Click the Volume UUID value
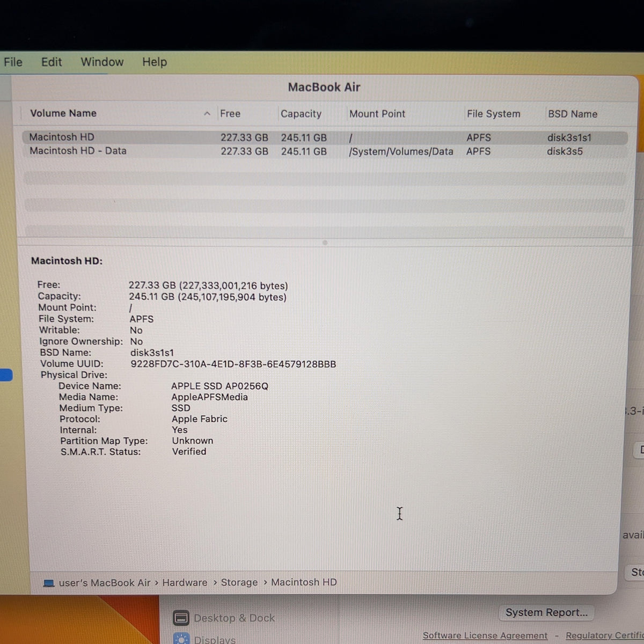This screenshot has width=644, height=644. coord(233,364)
